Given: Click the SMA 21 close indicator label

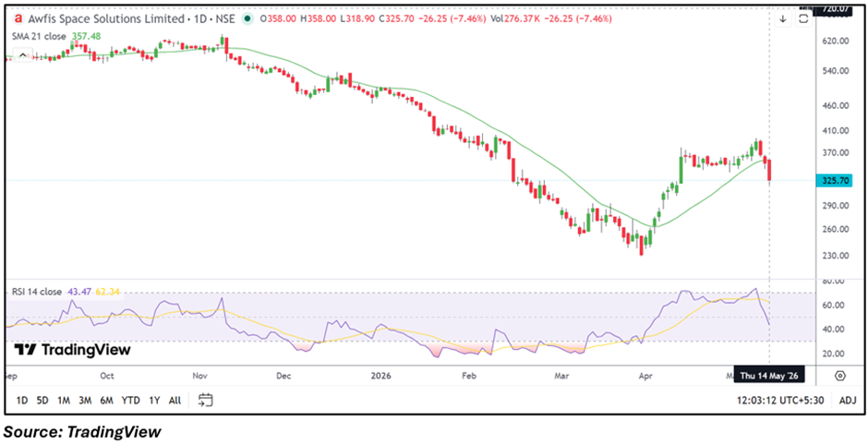Looking at the screenshot, I should tap(40, 37).
